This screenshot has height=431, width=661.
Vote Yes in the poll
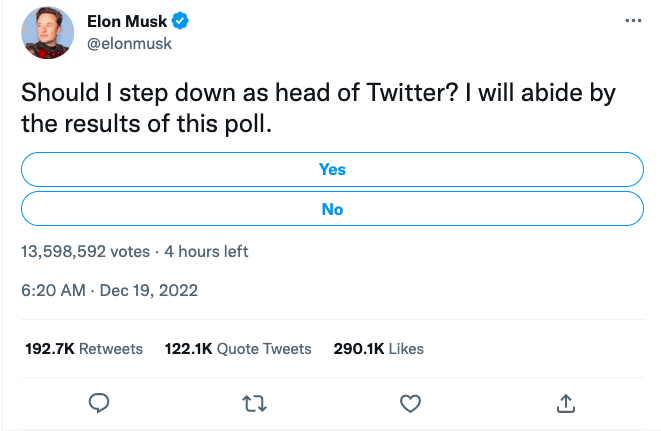331,169
